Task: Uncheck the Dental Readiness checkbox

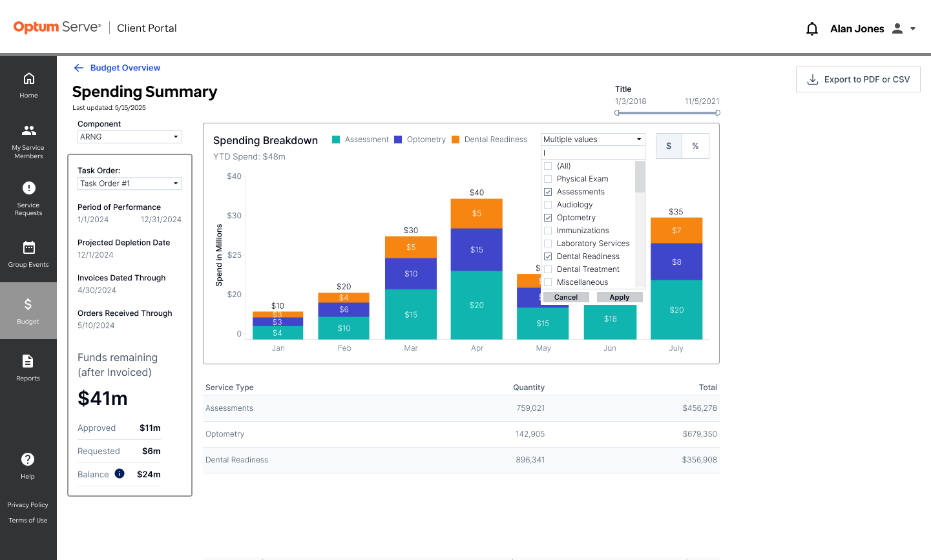Action: (548, 256)
